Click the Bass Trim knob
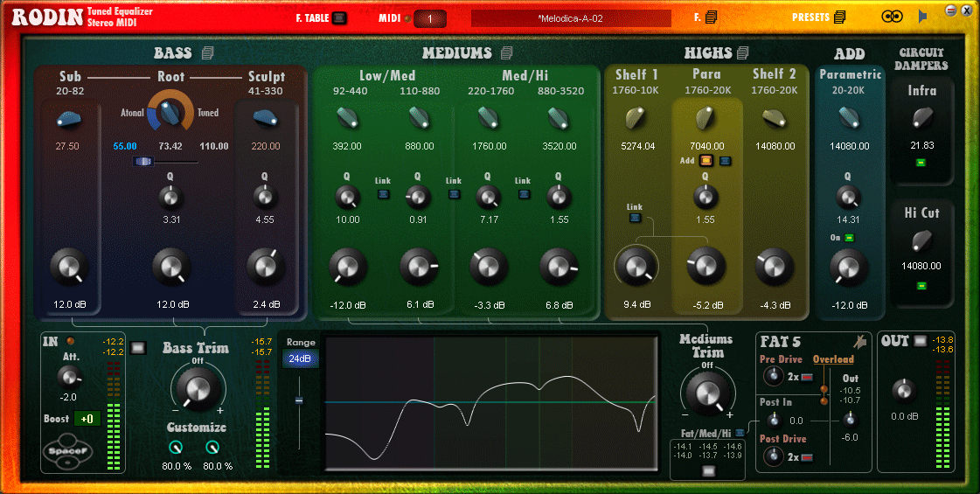This screenshot has height=494, width=980. click(198, 388)
